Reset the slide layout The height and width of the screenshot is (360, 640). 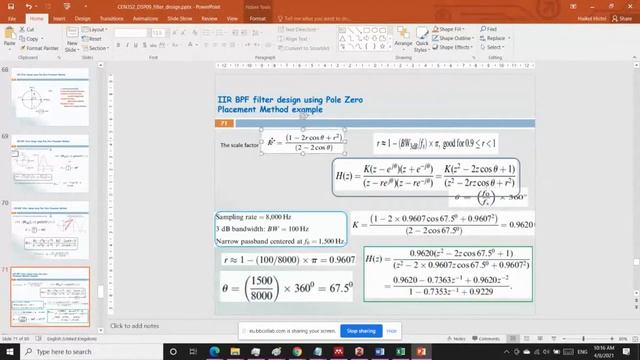92,39
